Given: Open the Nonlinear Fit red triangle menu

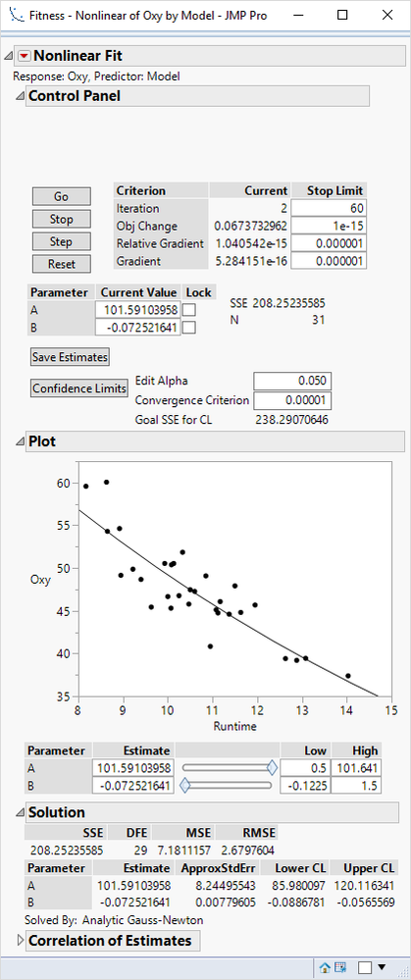Looking at the screenshot, I should click(24, 56).
